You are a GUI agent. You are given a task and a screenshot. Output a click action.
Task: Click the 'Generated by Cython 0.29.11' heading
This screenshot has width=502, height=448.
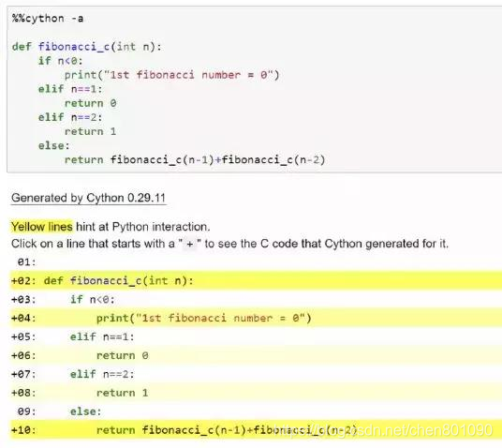click(x=88, y=198)
